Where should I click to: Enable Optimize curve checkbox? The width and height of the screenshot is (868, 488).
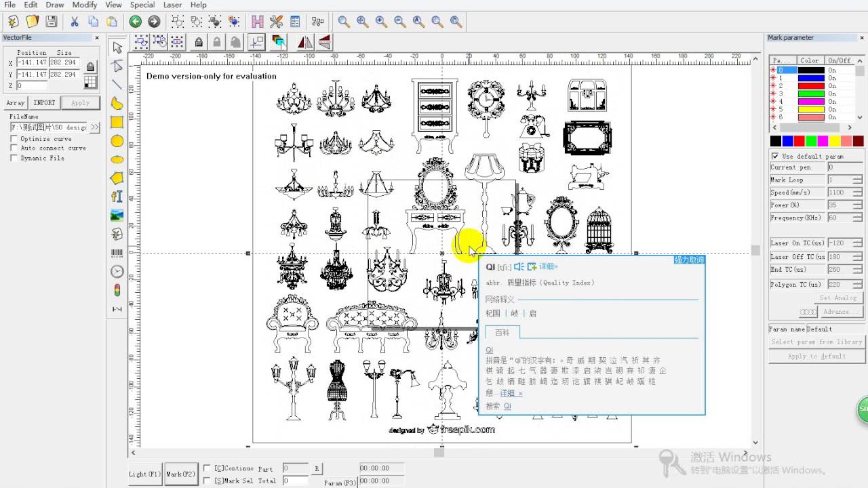[14, 139]
